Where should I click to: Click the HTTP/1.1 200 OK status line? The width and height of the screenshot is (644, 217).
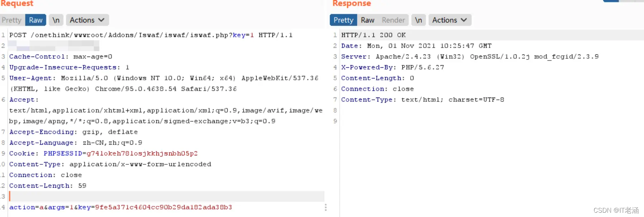(373, 35)
